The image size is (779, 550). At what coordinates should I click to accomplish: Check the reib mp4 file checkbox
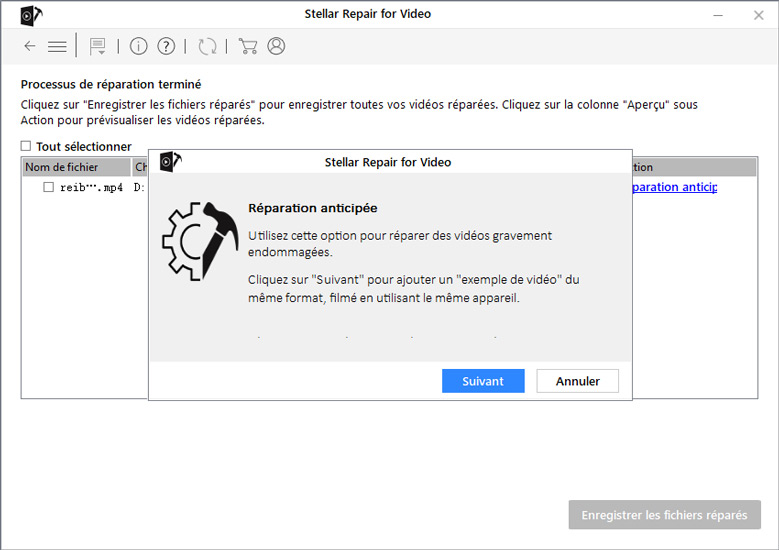(x=48, y=187)
